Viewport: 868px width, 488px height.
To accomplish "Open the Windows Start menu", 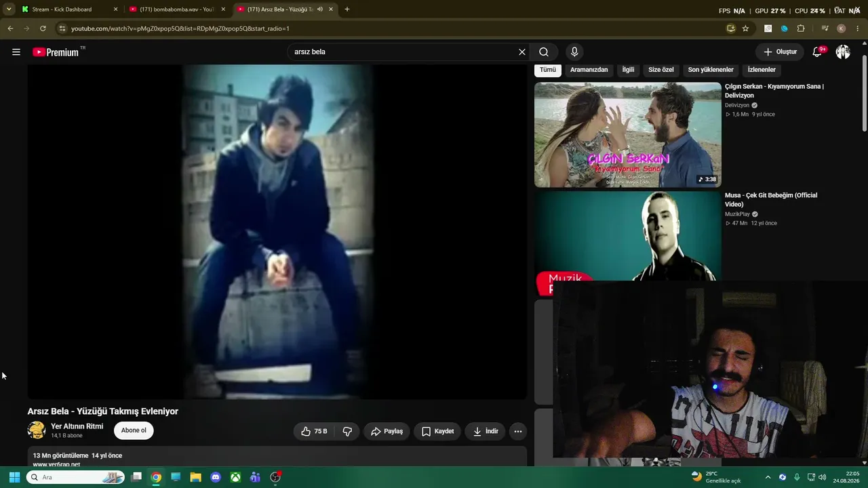I will 14,477.
